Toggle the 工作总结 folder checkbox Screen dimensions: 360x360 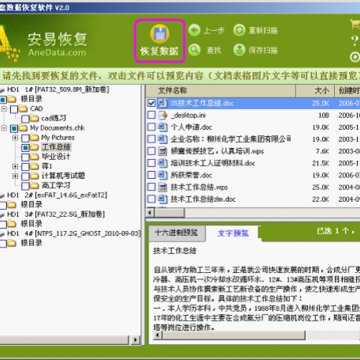(25, 147)
